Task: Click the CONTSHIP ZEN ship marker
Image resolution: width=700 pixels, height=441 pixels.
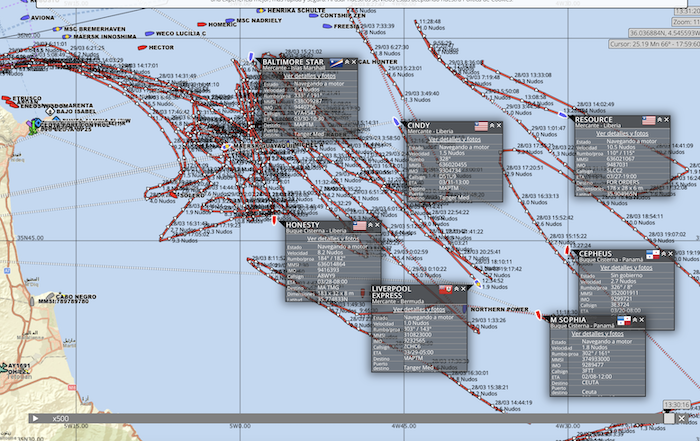Action: point(313,16)
